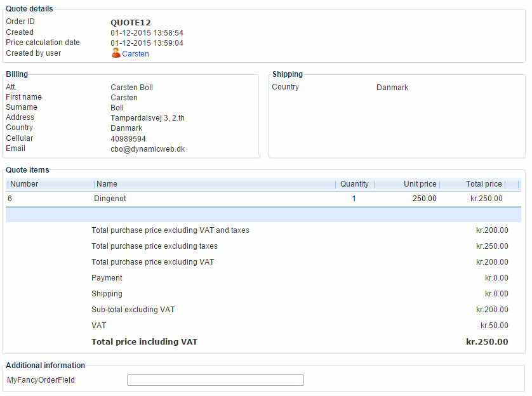Image resolution: width=532 pixels, height=396 pixels.
Task: Click quantity value 1 for Dingenot
Action: point(354,199)
